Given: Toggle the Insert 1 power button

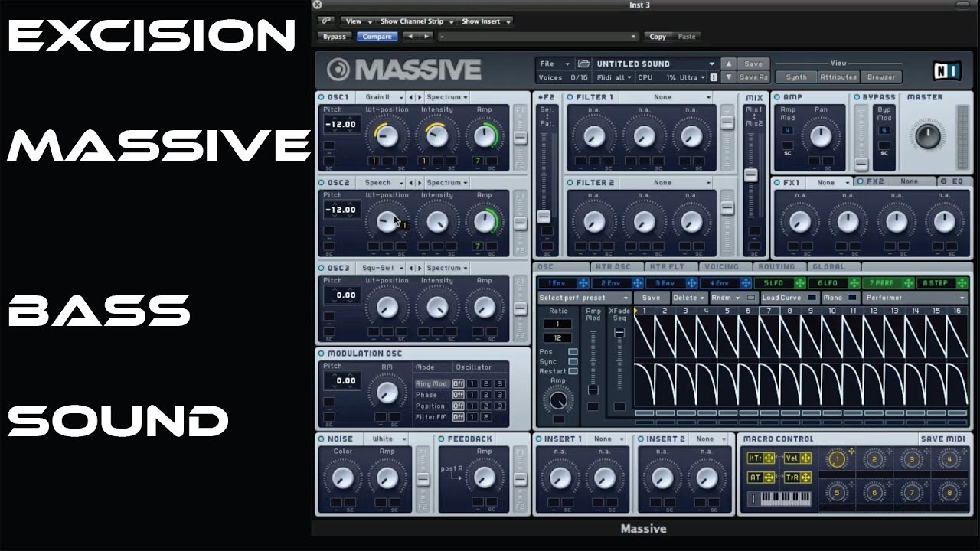Looking at the screenshot, I should pos(539,439).
